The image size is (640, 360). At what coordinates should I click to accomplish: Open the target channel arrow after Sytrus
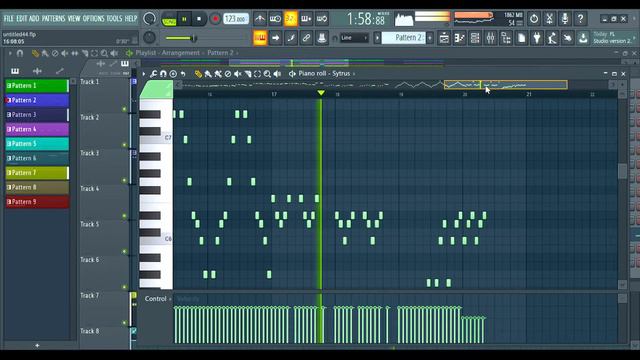click(354, 74)
